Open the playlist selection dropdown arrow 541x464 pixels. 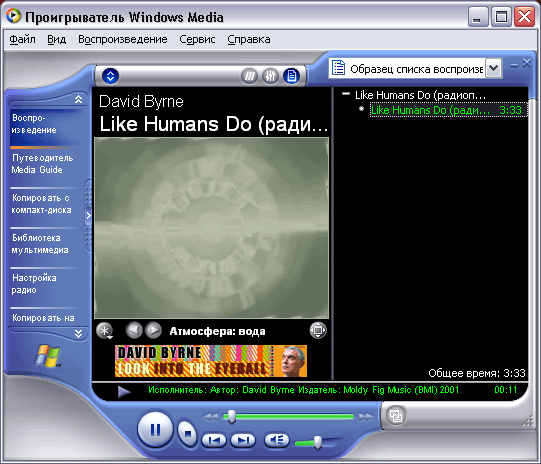pos(493,68)
